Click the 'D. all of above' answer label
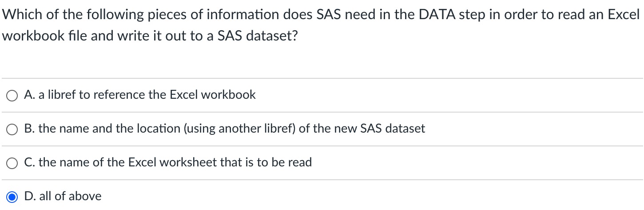Viewport: 644px width, 210px height. [x=63, y=196]
